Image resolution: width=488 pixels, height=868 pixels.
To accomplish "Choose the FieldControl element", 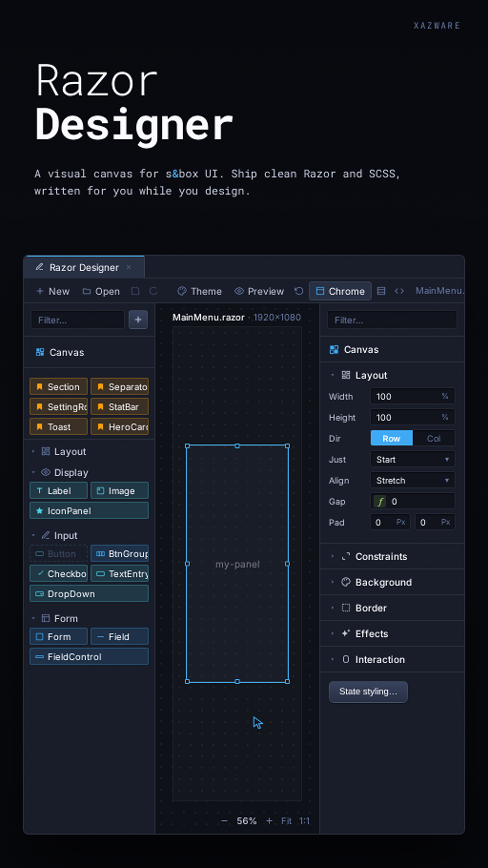I will [x=89, y=656].
